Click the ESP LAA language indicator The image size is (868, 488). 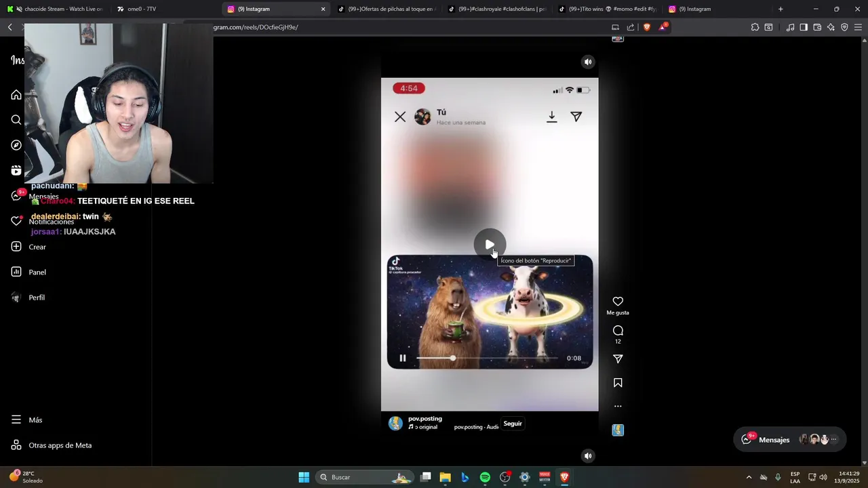tap(795, 477)
